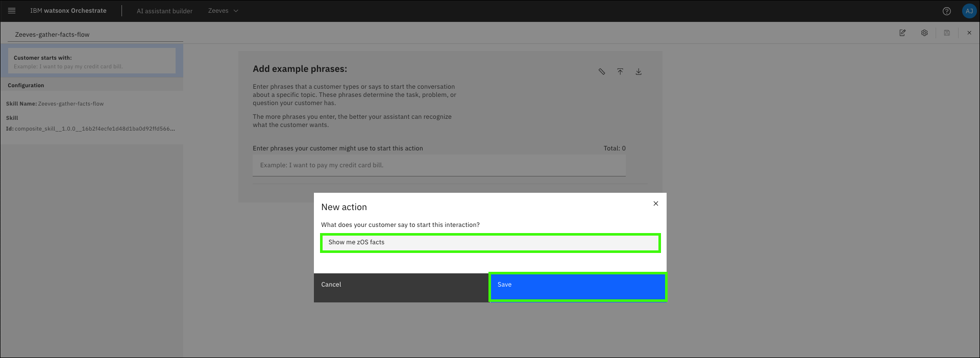This screenshot has width=980, height=358.
Task: Click the link icon beside example phrases
Action: [602, 72]
